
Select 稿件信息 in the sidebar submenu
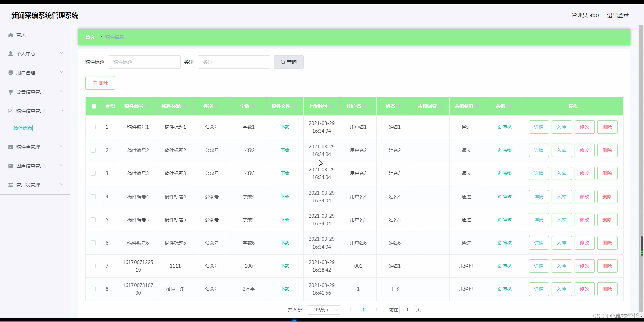(22, 128)
